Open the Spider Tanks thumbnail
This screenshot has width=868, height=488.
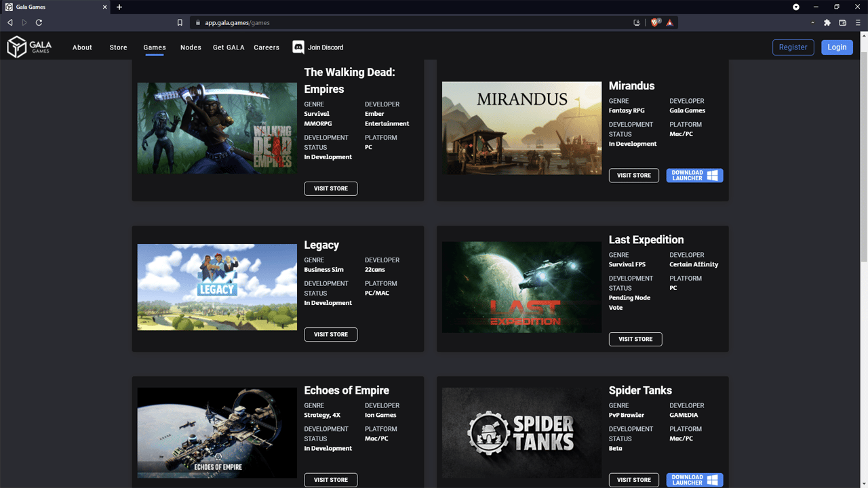pos(521,433)
